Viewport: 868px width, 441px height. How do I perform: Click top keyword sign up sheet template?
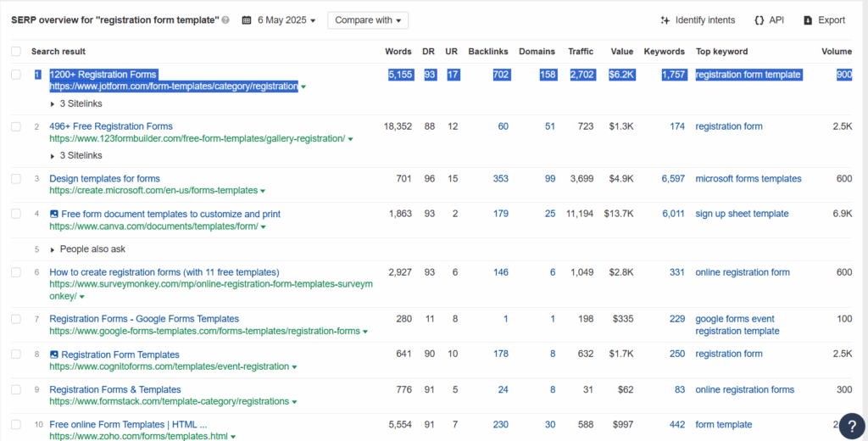[x=742, y=214]
